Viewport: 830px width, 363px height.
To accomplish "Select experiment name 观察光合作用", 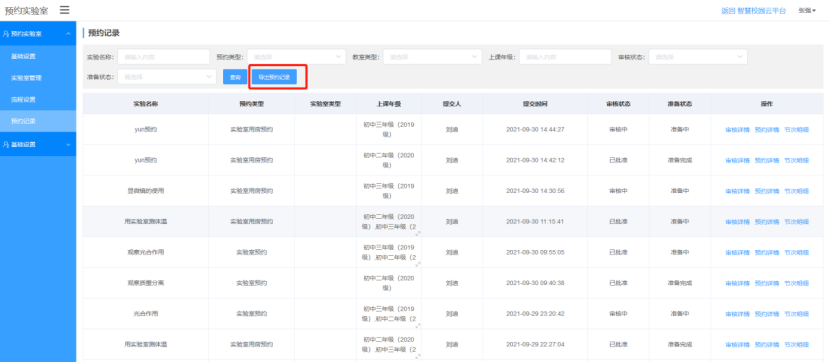I will (146, 252).
